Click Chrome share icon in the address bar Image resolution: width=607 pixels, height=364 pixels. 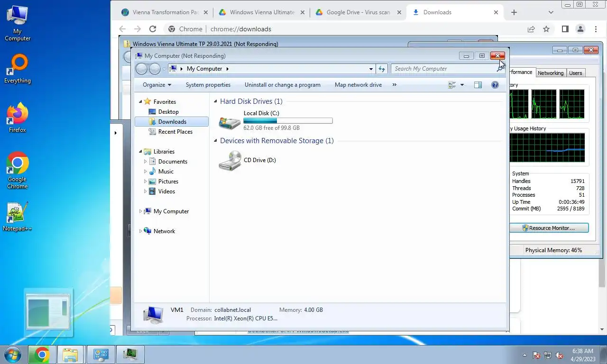click(531, 29)
